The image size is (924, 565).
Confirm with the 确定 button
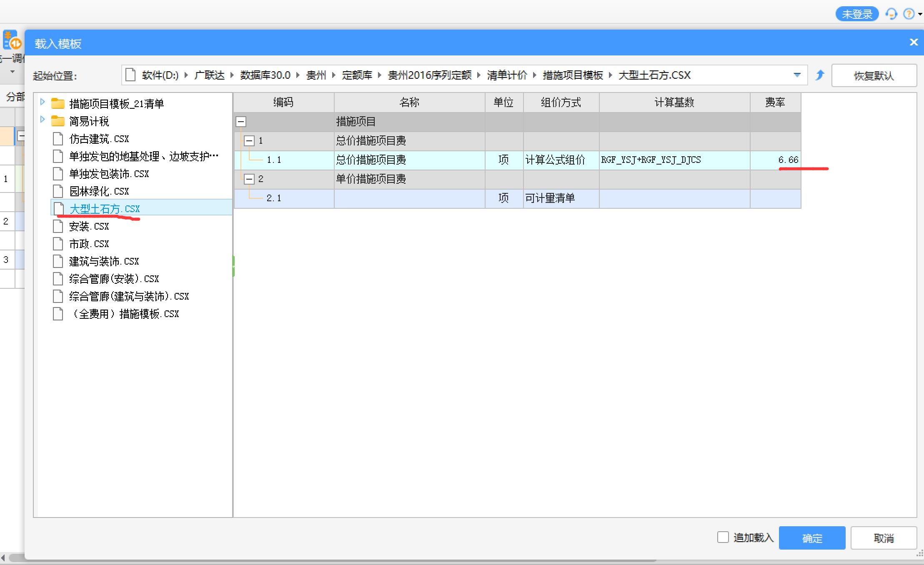point(812,538)
